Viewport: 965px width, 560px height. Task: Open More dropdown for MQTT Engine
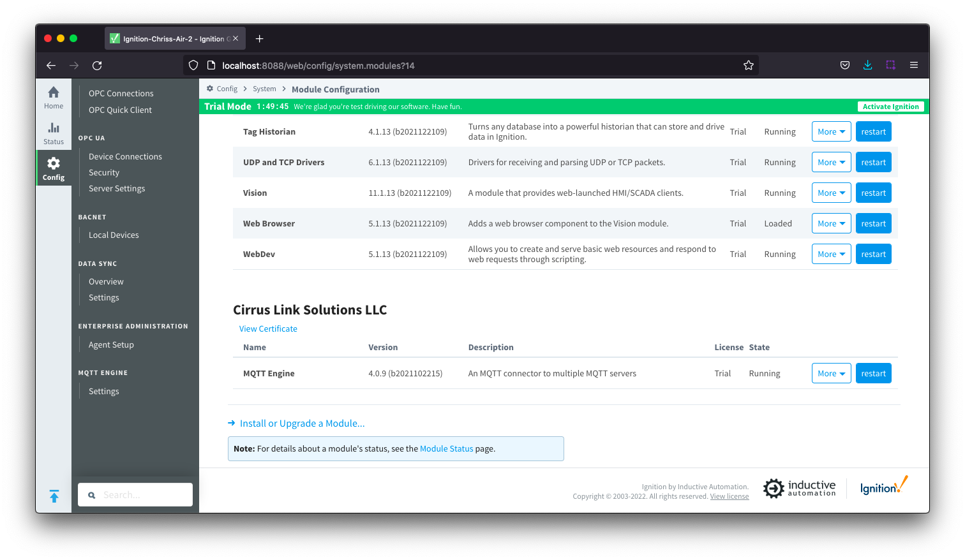click(x=832, y=373)
